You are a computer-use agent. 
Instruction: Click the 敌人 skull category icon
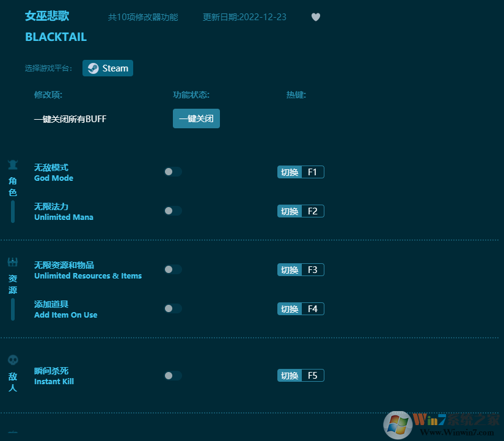click(13, 360)
